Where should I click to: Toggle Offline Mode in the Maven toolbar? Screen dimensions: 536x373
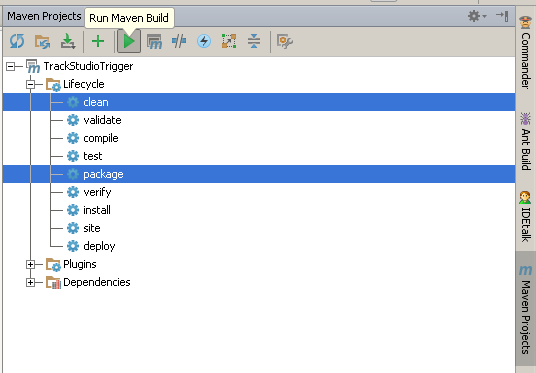179,41
